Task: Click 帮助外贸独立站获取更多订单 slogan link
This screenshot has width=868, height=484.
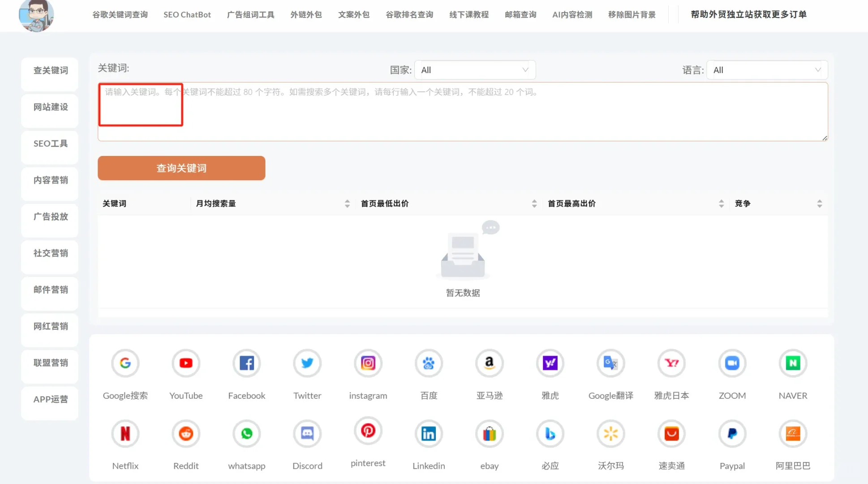Action: (748, 14)
